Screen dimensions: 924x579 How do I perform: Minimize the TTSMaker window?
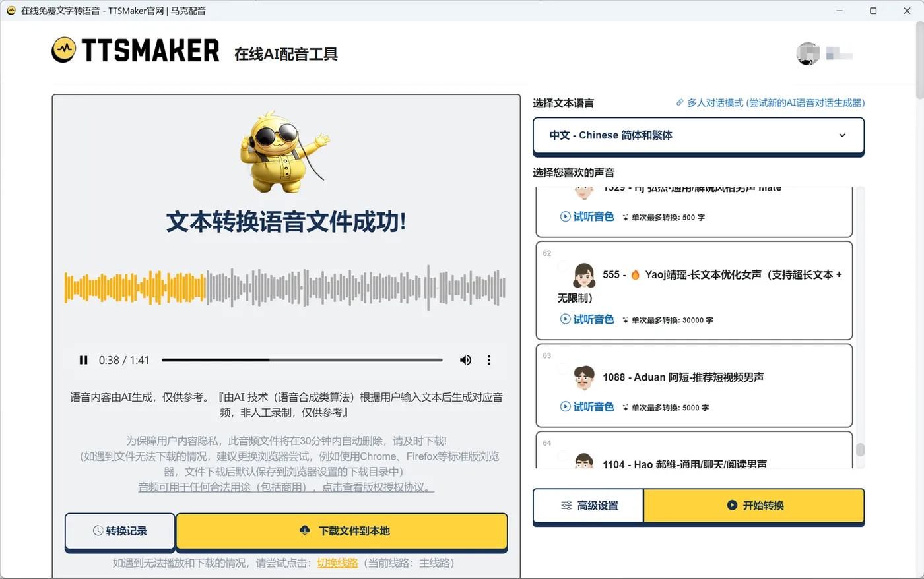click(x=840, y=11)
